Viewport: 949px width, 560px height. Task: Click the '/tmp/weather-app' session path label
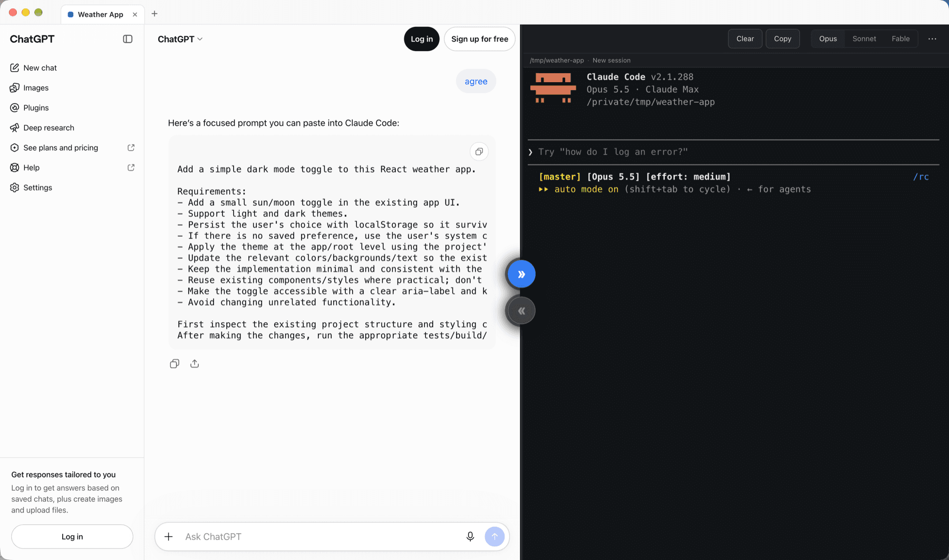[557, 61]
